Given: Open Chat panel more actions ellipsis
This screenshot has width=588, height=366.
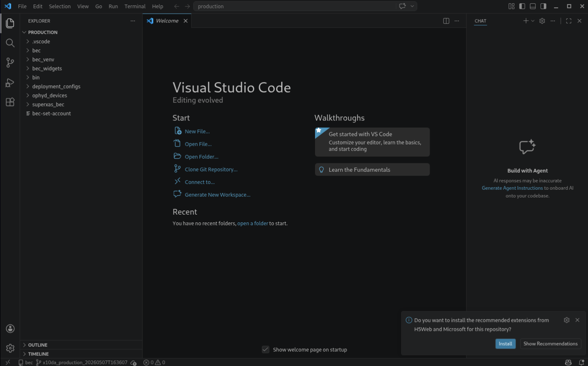Looking at the screenshot, I should [x=553, y=21].
